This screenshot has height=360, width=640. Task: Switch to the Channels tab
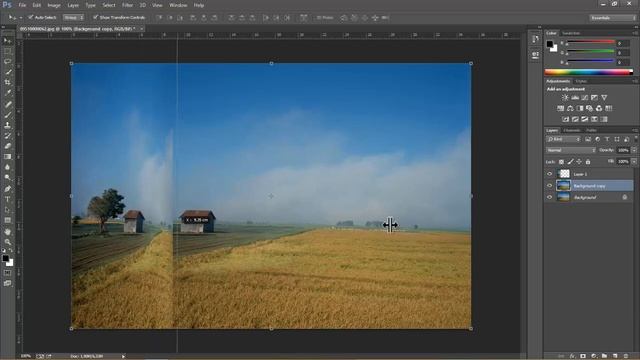571,130
